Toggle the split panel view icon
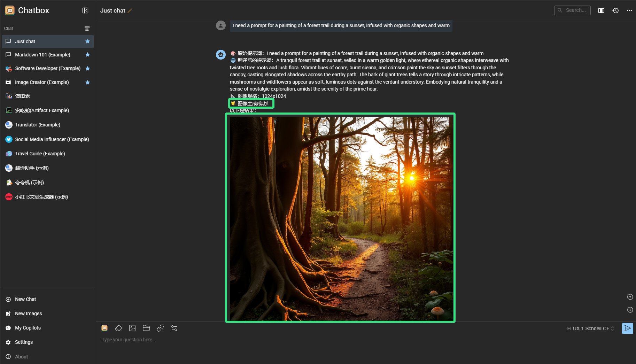The width and height of the screenshot is (636, 364). pos(601,10)
